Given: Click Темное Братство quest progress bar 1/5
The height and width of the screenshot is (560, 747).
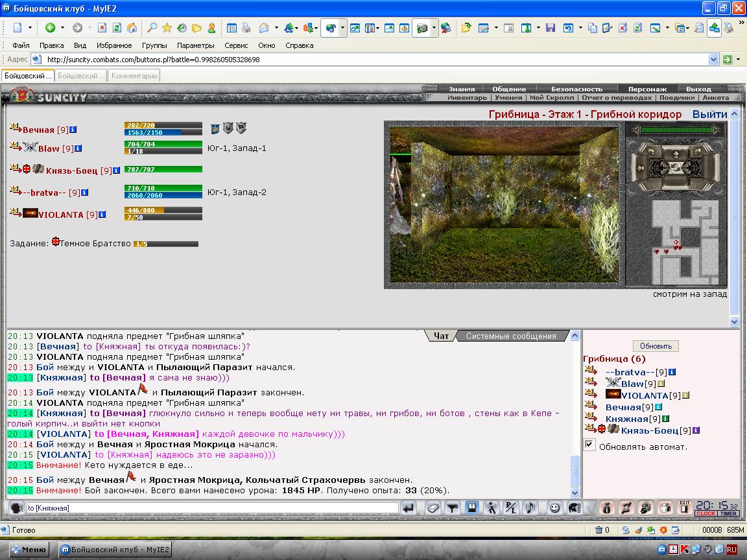Looking at the screenshot, I should (166, 244).
